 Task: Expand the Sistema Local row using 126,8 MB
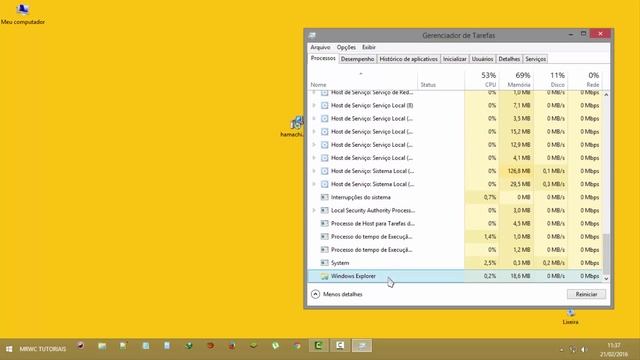click(x=314, y=171)
